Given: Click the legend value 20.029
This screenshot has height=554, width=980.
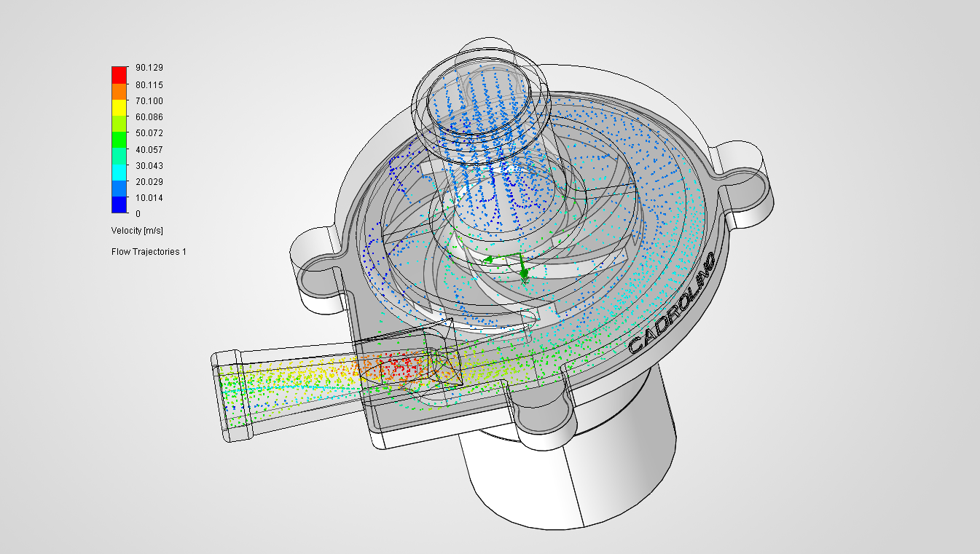Looking at the screenshot, I should 149,181.
